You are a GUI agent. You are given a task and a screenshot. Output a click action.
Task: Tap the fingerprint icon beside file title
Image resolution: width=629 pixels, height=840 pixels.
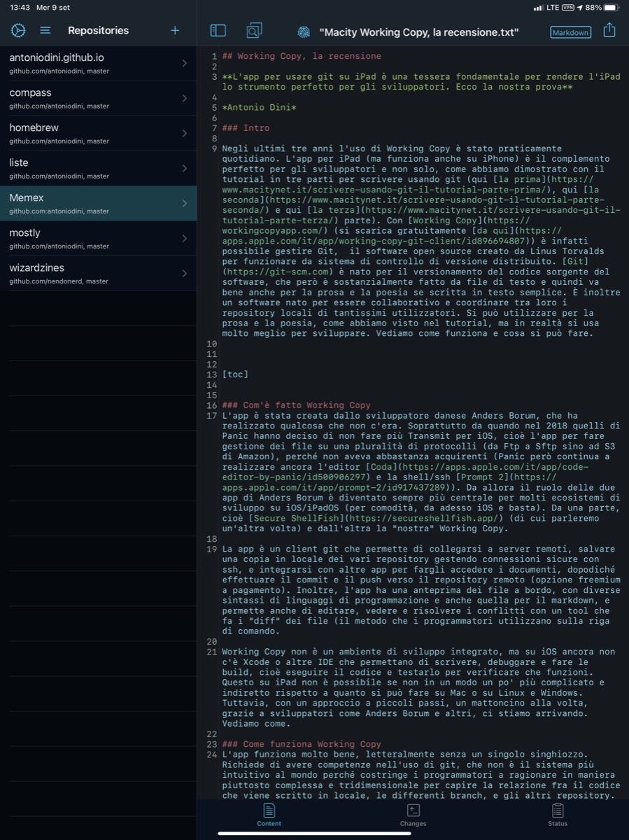point(304,31)
